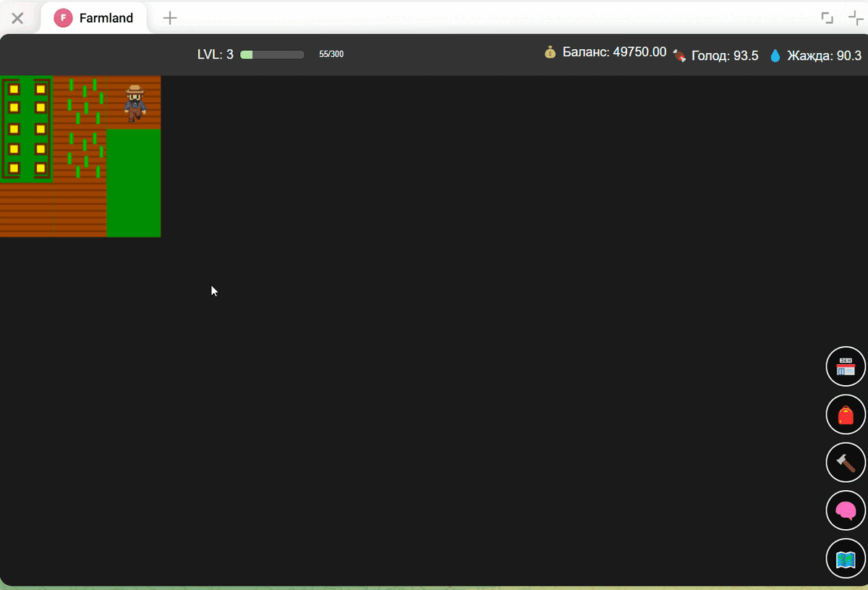
Task: Click the 'LVL: 3' level label
Action: click(x=216, y=54)
